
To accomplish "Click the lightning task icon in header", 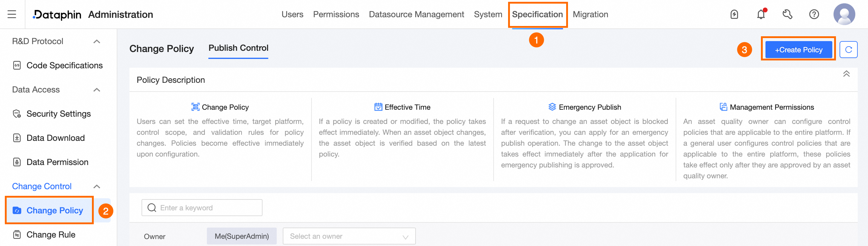I will tap(734, 15).
